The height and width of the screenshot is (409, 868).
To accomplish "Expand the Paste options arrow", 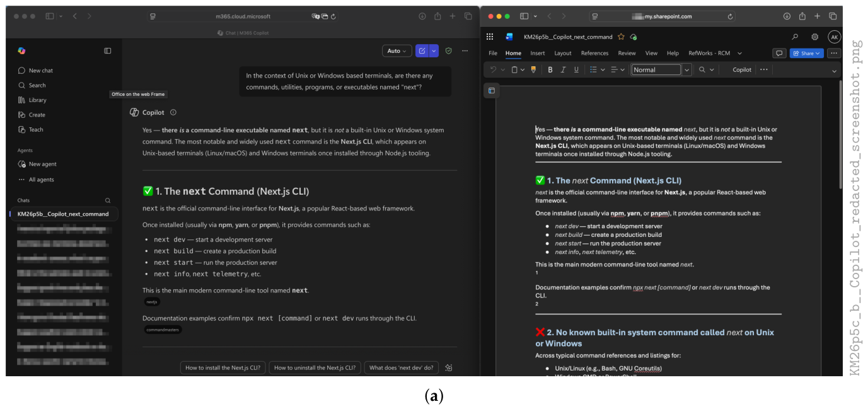I will 523,69.
